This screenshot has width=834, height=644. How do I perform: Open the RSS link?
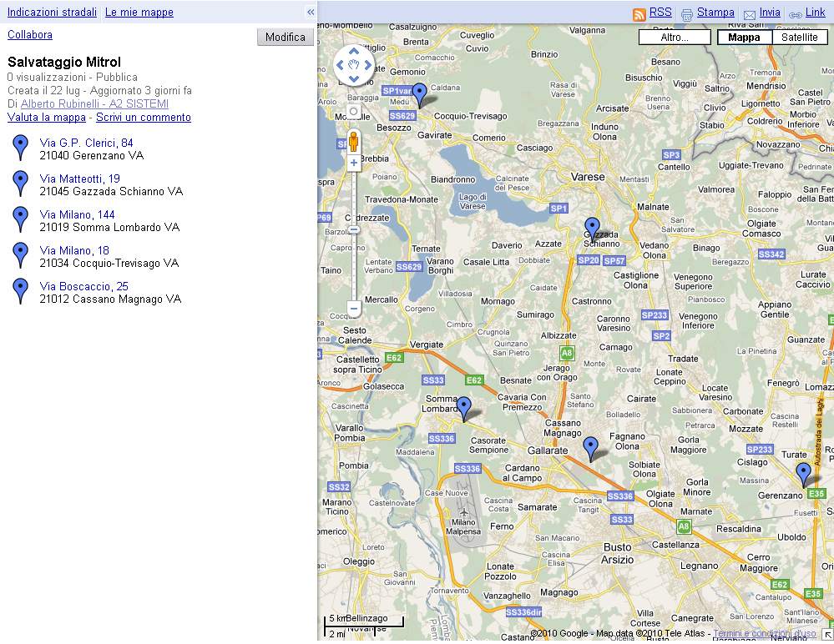(660, 13)
